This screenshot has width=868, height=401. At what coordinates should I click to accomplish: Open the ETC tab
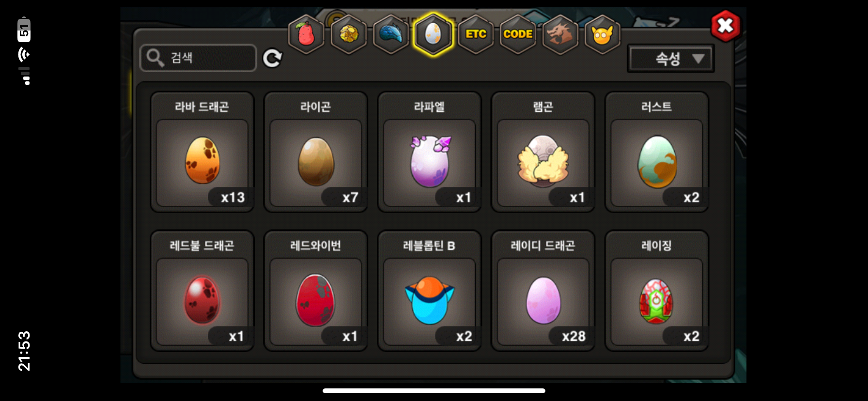[x=476, y=34]
